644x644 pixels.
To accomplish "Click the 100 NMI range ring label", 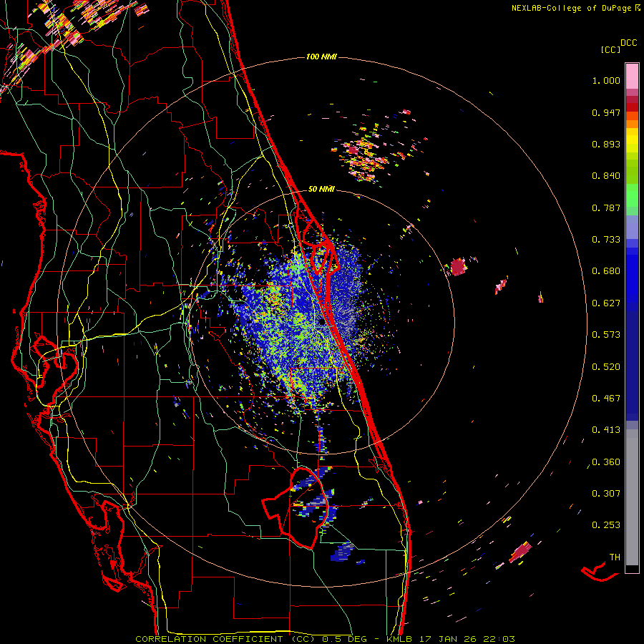I will point(321,57).
